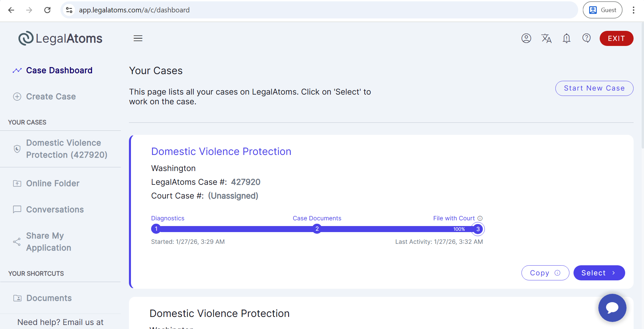The width and height of the screenshot is (644, 329).
Task: Click the language translation icon
Action: pyautogui.click(x=546, y=38)
